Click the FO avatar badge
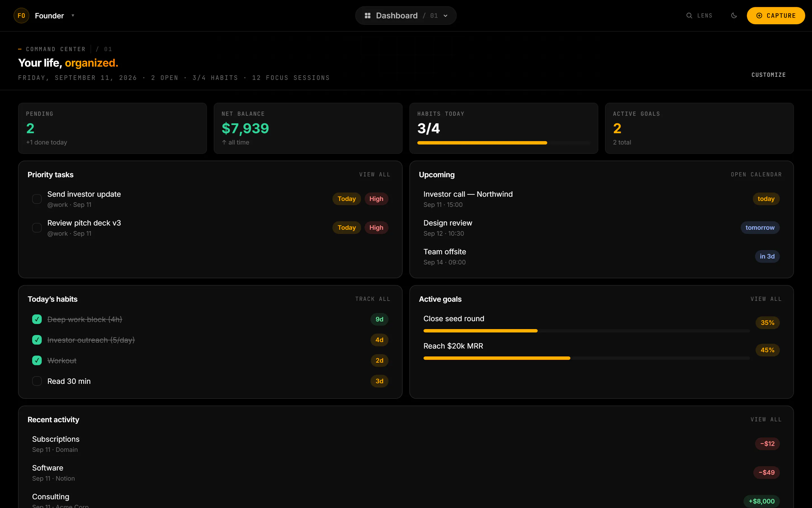Screen dimensions: 812x508 click(x=21, y=16)
